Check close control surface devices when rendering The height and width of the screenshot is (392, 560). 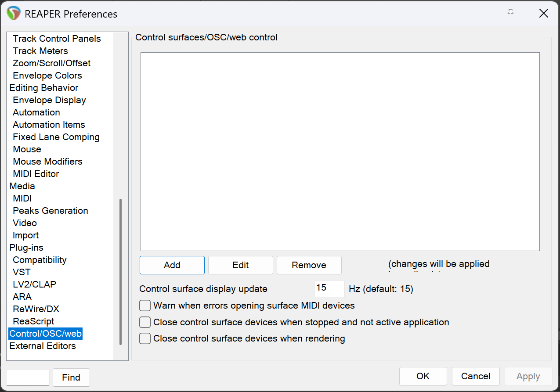[145, 338]
